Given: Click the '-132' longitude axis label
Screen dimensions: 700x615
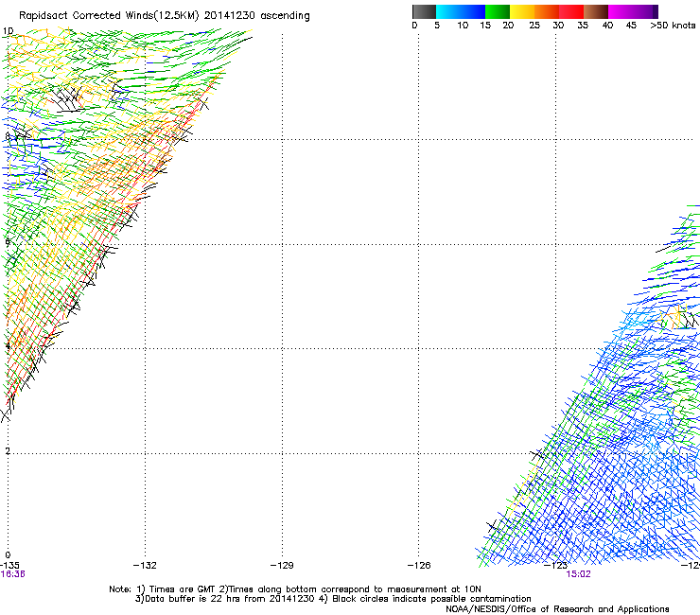Looking at the screenshot, I should pyautogui.click(x=145, y=566).
